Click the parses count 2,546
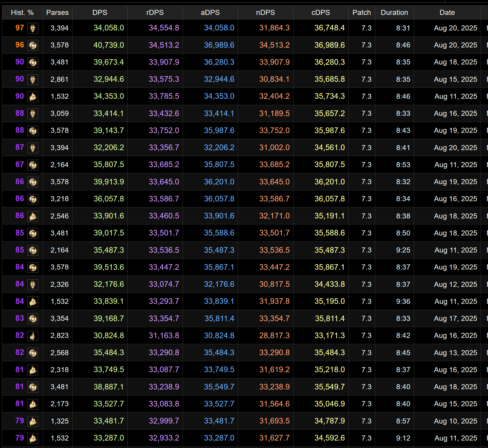Image resolution: width=488 pixels, height=448 pixels. [59, 216]
